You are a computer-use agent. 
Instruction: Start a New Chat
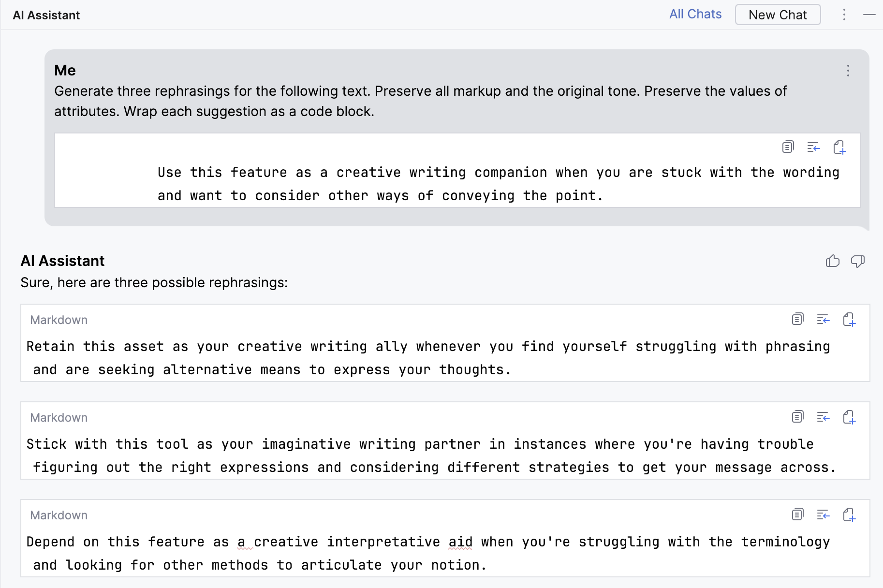[x=777, y=15]
